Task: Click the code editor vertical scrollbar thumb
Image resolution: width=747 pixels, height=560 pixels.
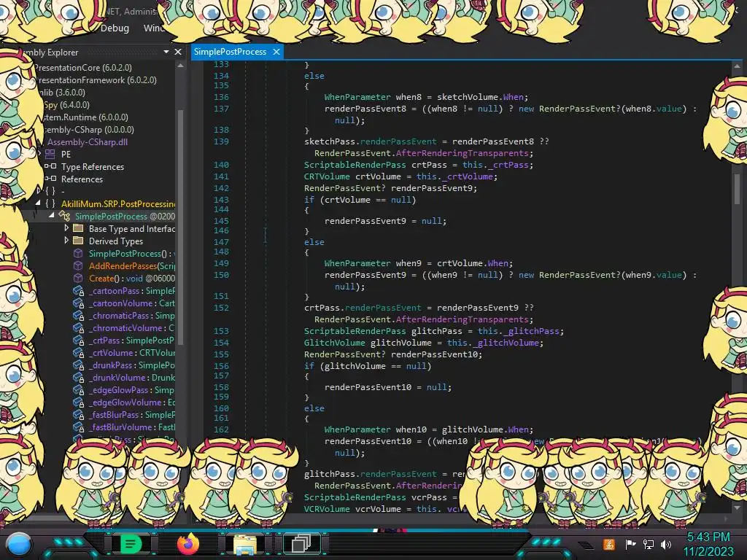Action: tap(737, 189)
